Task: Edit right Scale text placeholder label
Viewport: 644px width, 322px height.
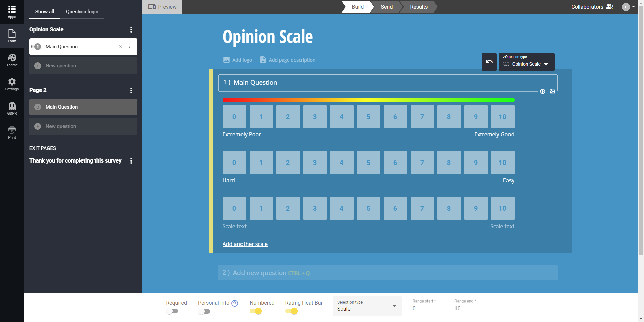Action: 502,226
